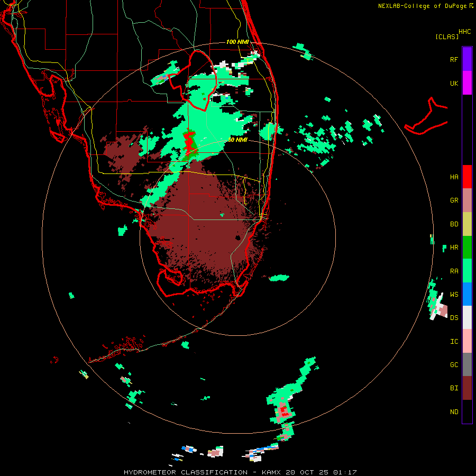Click the [CLAS] label
Screen dimensions: 476x476
(x=446, y=37)
